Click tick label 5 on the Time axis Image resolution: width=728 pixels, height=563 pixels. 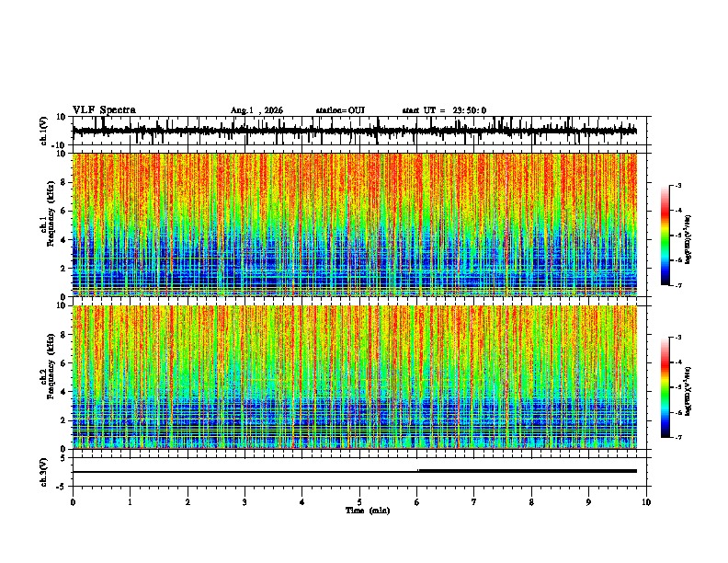click(359, 502)
